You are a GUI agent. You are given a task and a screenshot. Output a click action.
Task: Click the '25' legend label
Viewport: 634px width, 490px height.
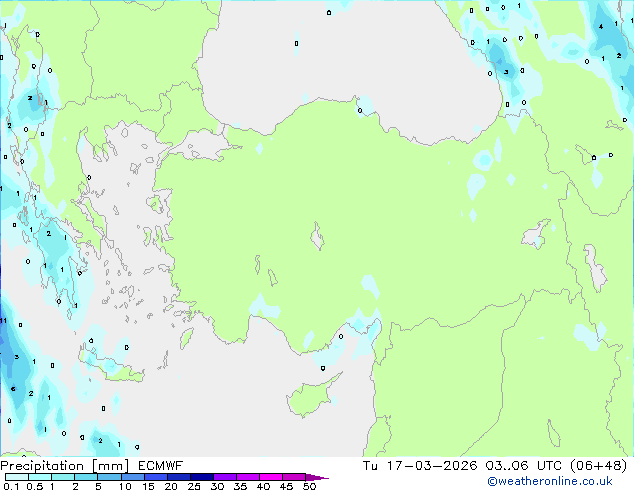point(194,486)
